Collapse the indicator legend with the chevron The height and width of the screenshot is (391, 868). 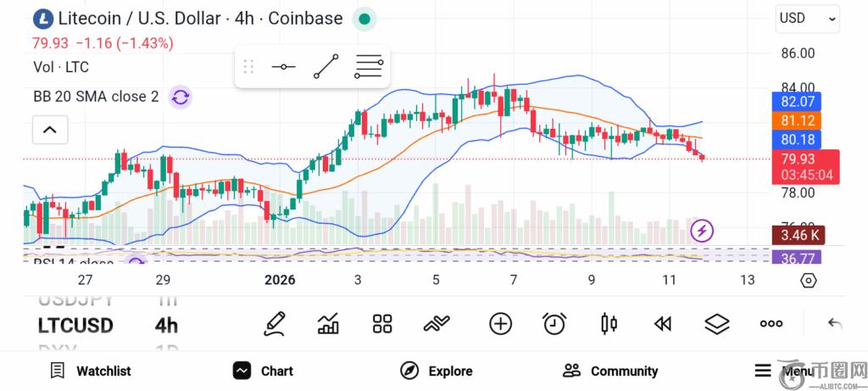tap(49, 130)
